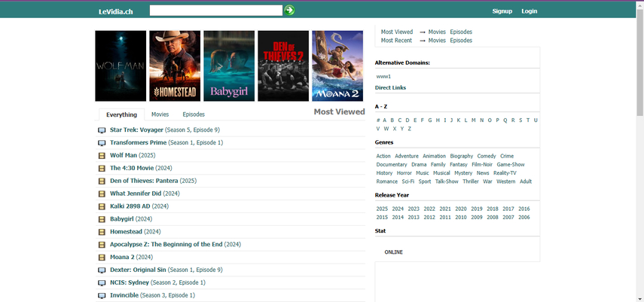This screenshot has width=644, height=302.
Task: Click film icon beside Moana 2 row
Action: 102,258
